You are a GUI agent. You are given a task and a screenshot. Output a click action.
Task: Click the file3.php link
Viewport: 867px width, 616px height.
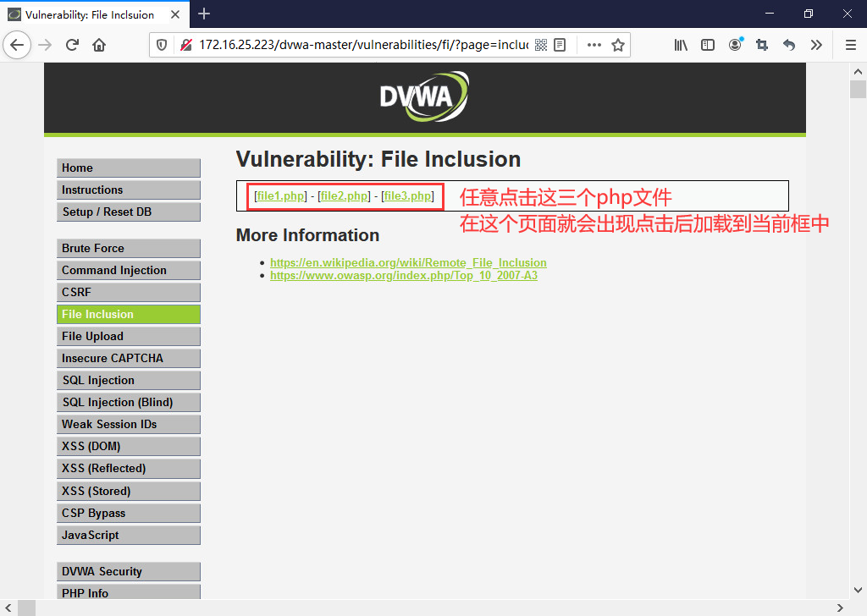(x=407, y=196)
